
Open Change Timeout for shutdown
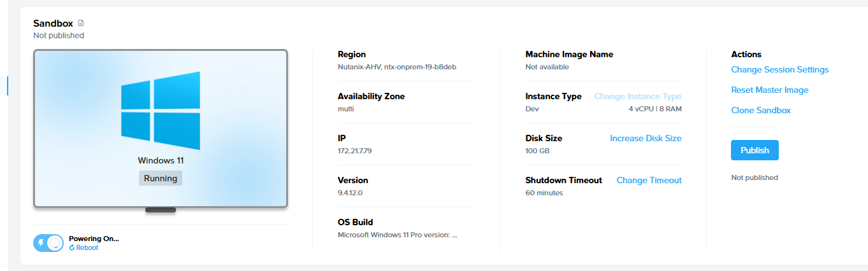click(649, 181)
